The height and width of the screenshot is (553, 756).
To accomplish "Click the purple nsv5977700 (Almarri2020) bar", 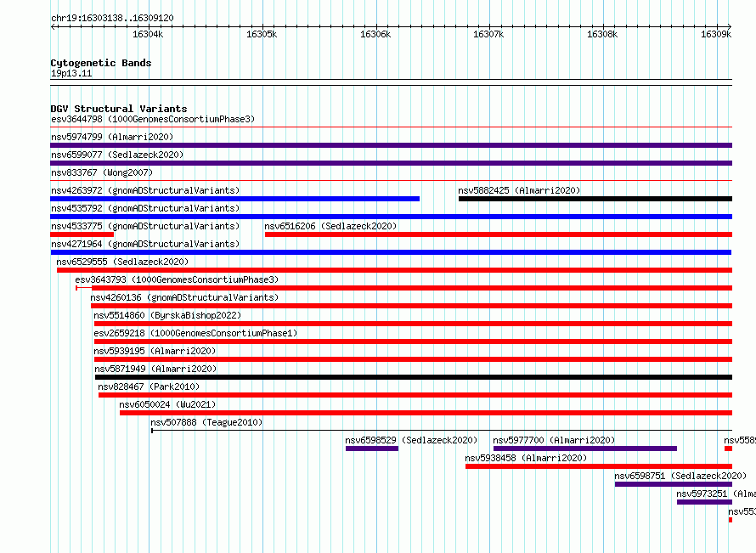I will tap(585, 449).
